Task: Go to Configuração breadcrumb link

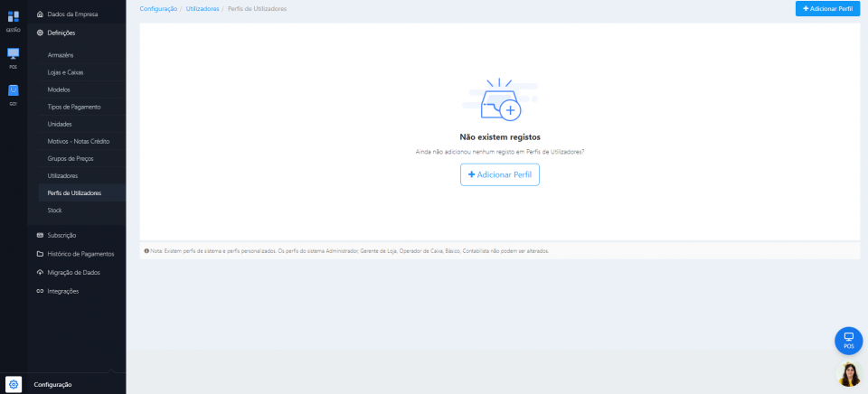Action: 158,8
